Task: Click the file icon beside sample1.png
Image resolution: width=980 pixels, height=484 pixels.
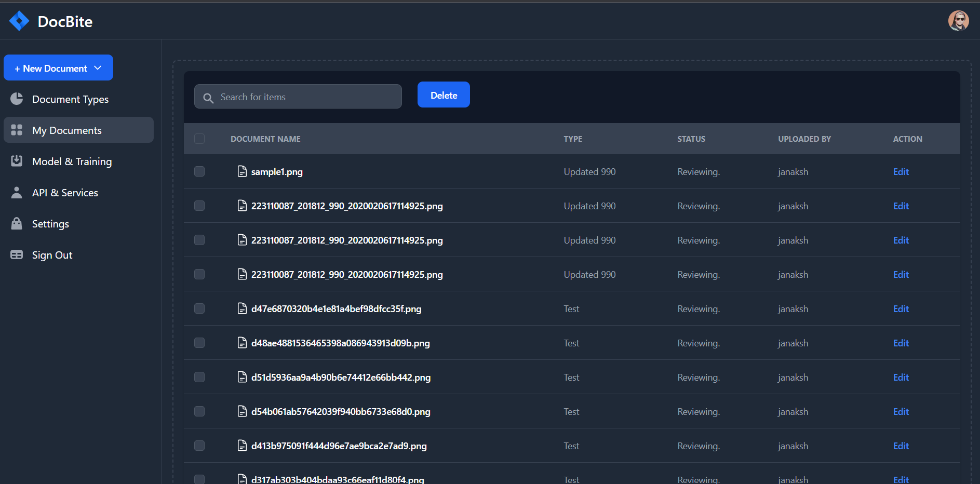Action: click(242, 171)
